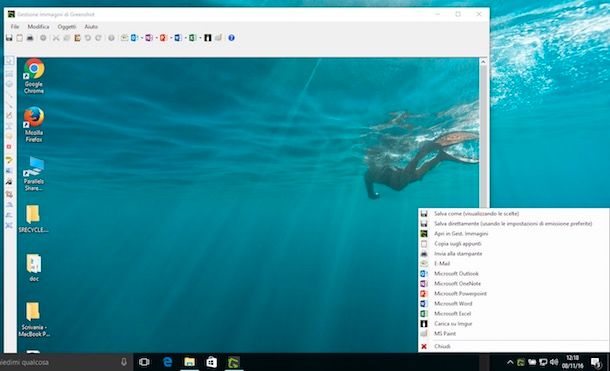Open dropdown arrow next to Excel toolbar icon
610x371 pixels.
point(200,38)
